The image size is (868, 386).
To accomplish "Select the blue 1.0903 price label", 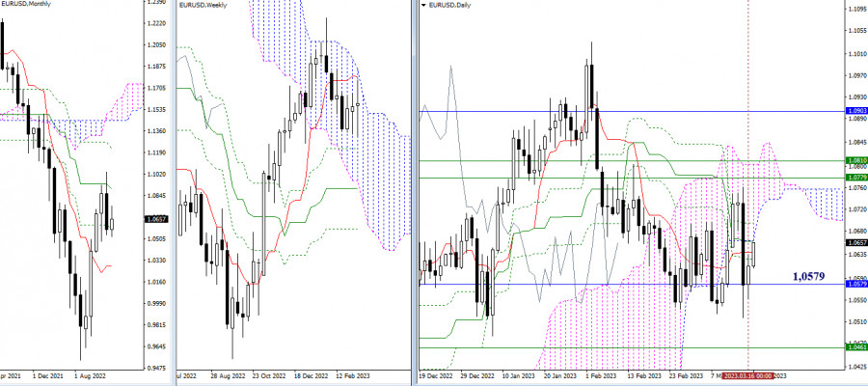I will [x=854, y=113].
